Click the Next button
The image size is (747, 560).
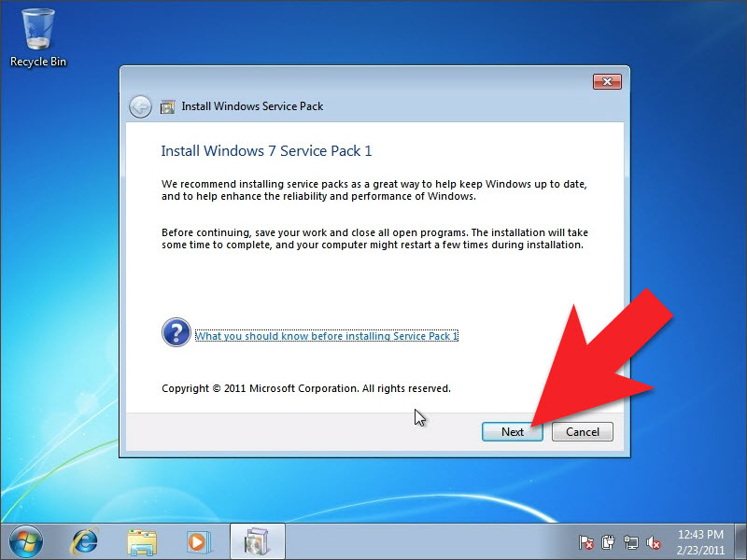click(x=512, y=431)
